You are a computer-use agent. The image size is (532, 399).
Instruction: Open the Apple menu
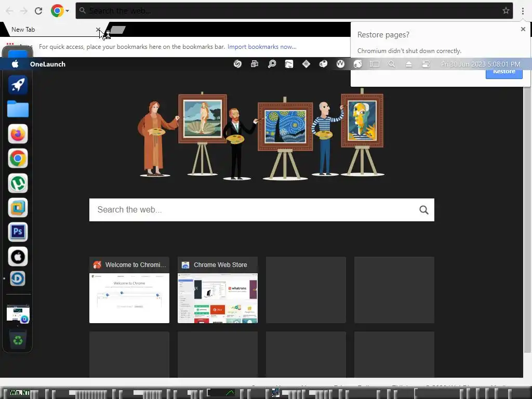pyautogui.click(x=15, y=64)
